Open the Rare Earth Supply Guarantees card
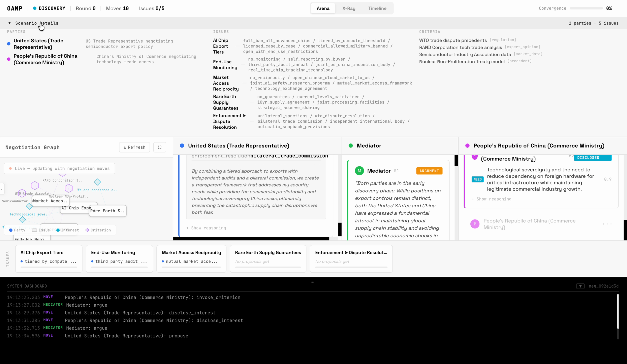The height and width of the screenshot is (364, 627). tap(268, 259)
